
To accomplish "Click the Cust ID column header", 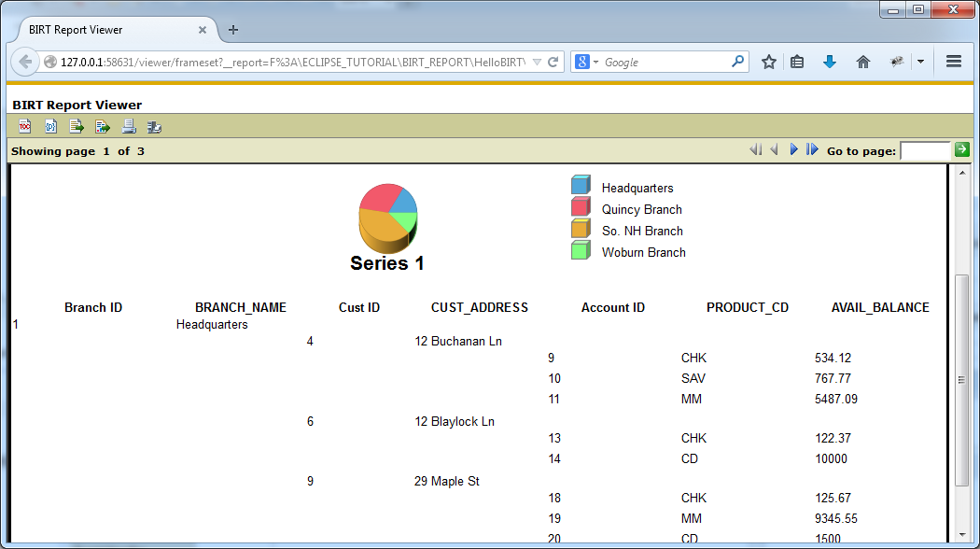I will coord(359,307).
